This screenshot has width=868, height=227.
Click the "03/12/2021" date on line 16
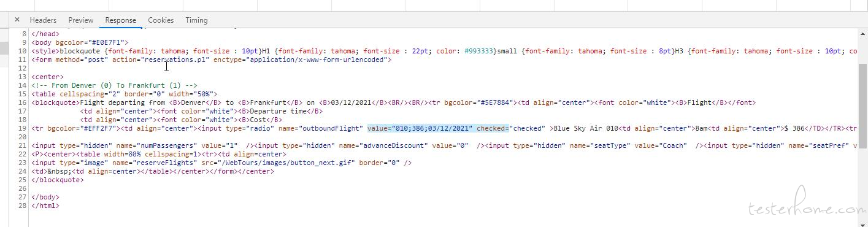click(x=351, y=103)
